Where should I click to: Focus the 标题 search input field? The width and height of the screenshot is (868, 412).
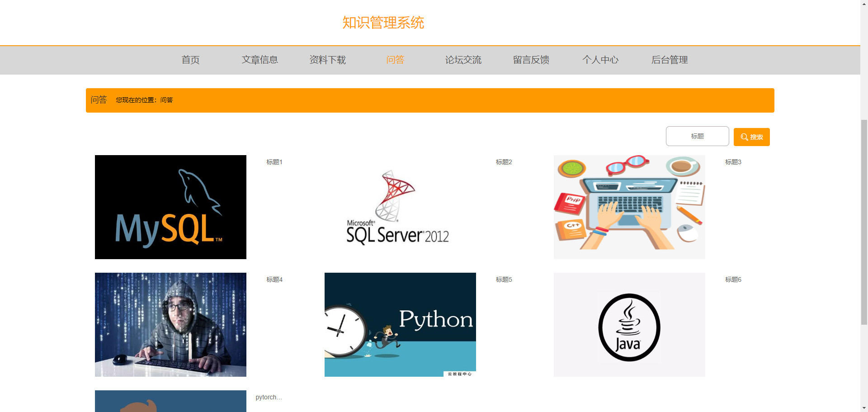(x=697, y=136)
